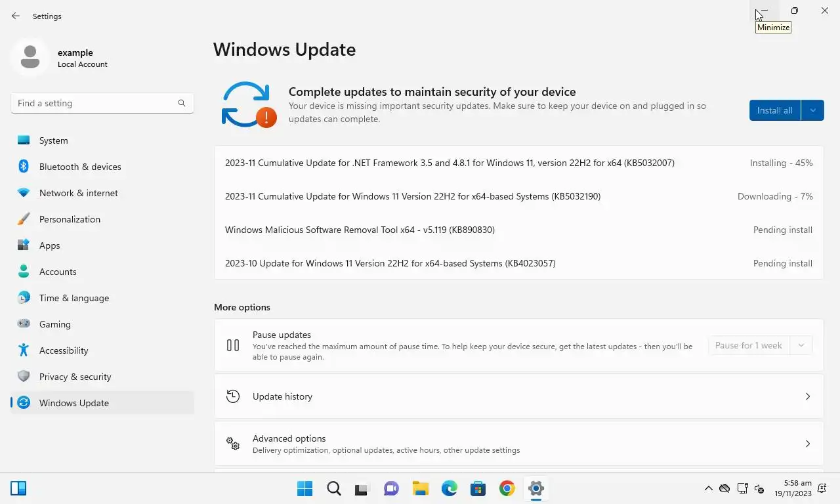This screenshot has height=504, width=840.
Task: Expand the pause duration dropdown arrow
Action: pyautogui.click(x=801, y=345)
